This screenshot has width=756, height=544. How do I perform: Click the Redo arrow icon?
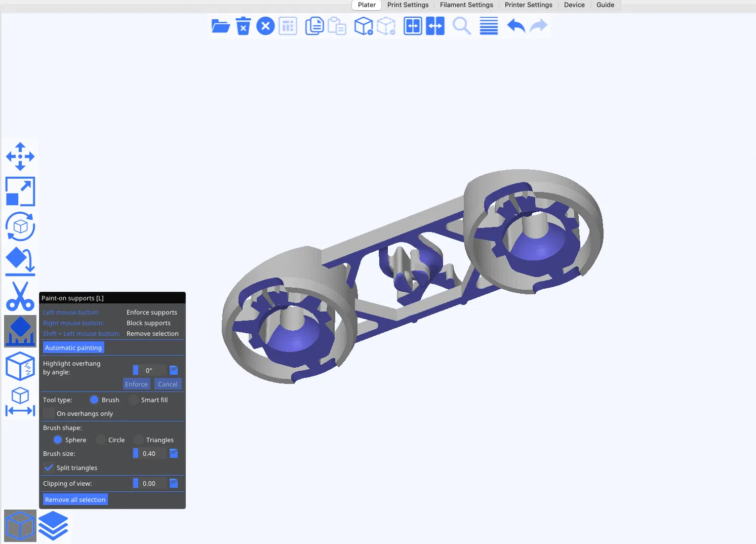click(x=538, y=26)
